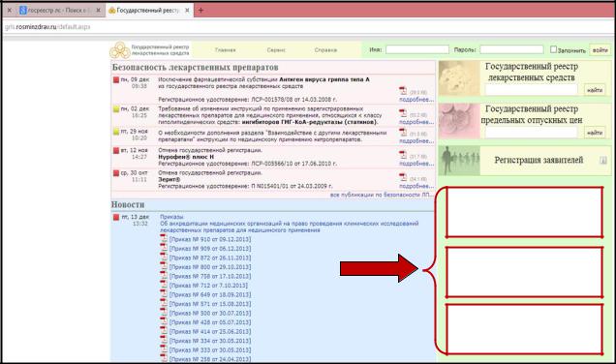Open PDF icon for Приказ № 800

(164, 266)
